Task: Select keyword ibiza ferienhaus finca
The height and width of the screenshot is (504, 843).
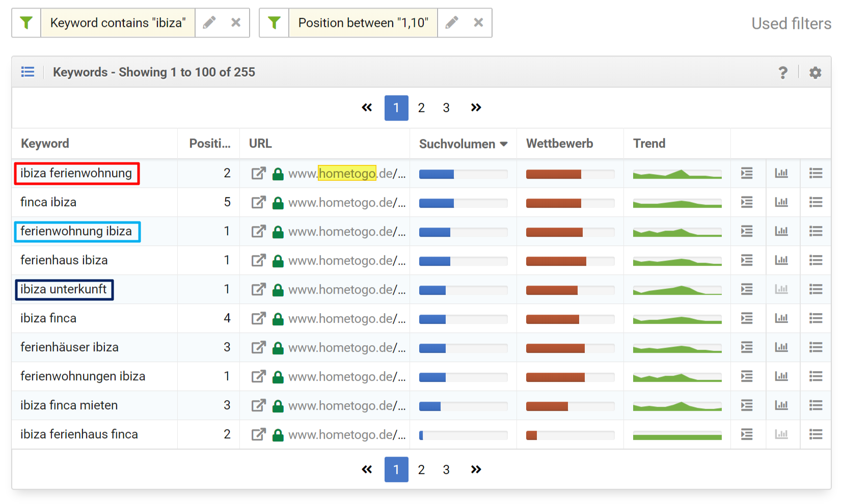Action: pyautogui.click(x=79, y=434)
